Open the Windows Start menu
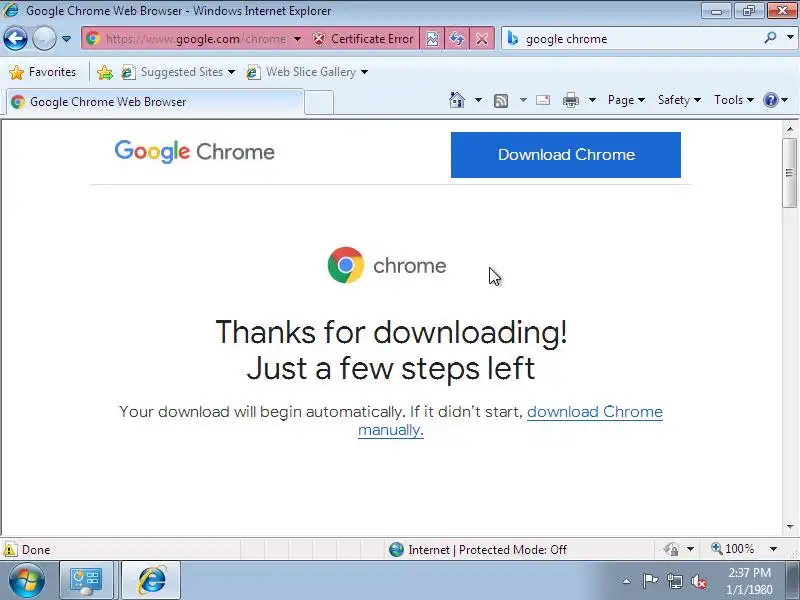The image size is (800, 600). click(x=27, y=580)
